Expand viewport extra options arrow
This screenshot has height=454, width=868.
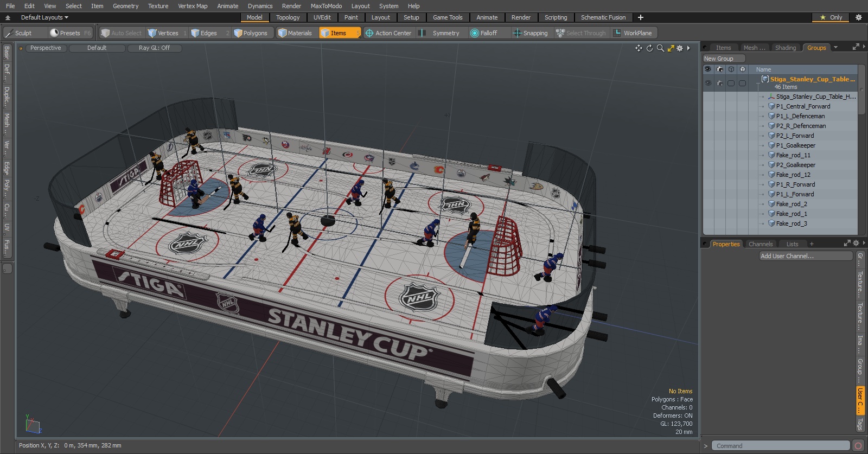[688, 48]
